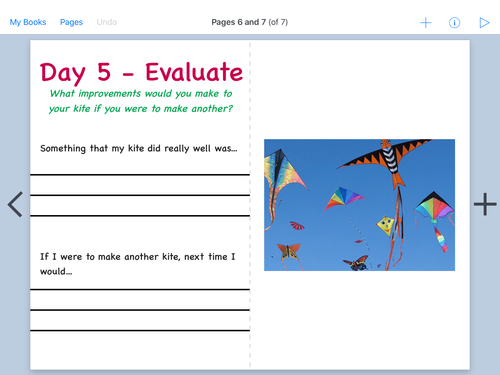
Task: Click the last writing line on the left page
Action: coord(140,330)
